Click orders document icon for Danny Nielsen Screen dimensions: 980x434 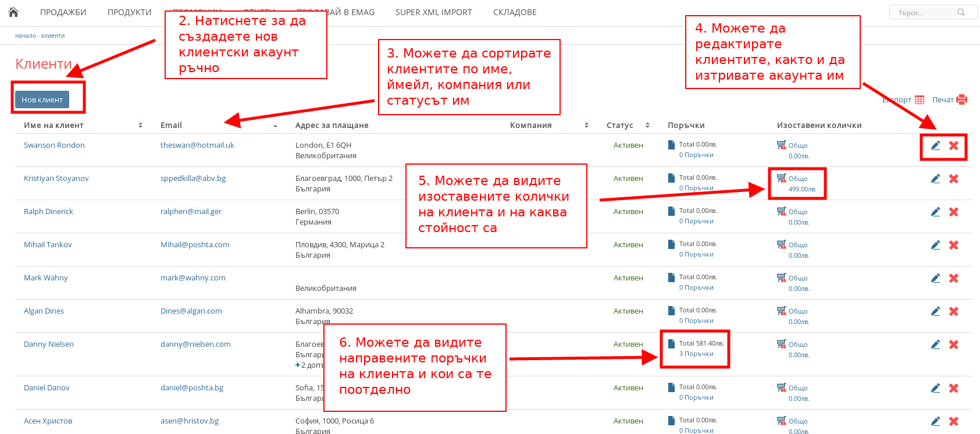pyautogui.click(x=671, y=344)
